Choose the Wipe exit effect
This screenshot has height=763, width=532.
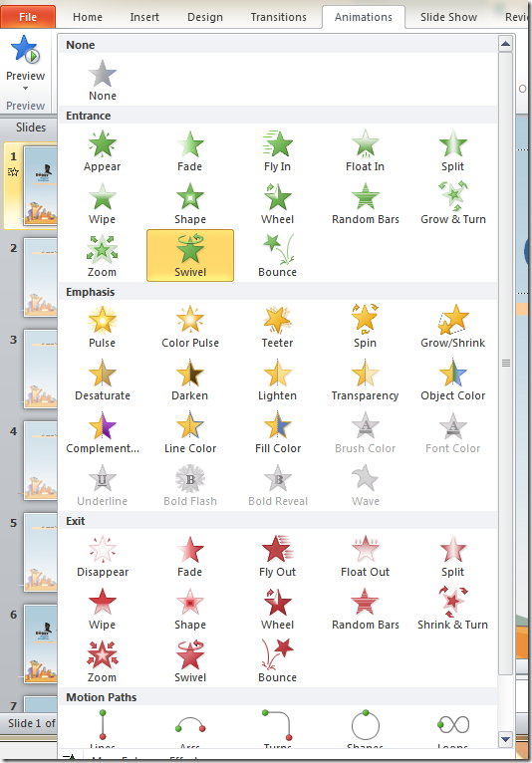pyautogui.click(x=103, y=609)
